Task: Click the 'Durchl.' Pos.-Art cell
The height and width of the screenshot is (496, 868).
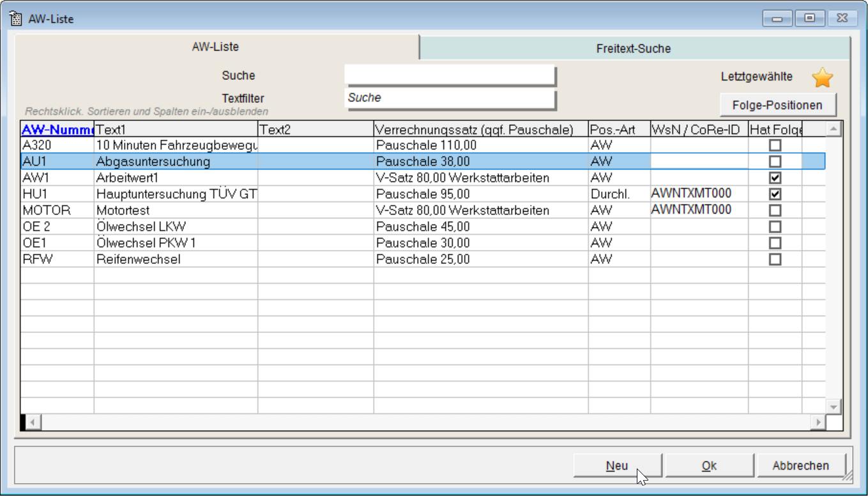Action: pyautogui.click(x=620, y=194)
